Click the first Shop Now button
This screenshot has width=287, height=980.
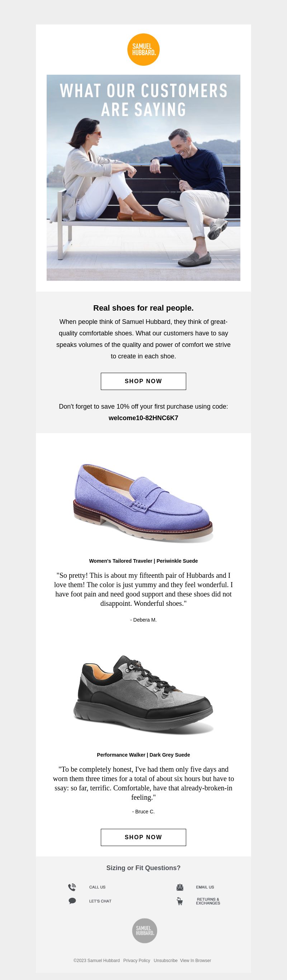(143, 381)
